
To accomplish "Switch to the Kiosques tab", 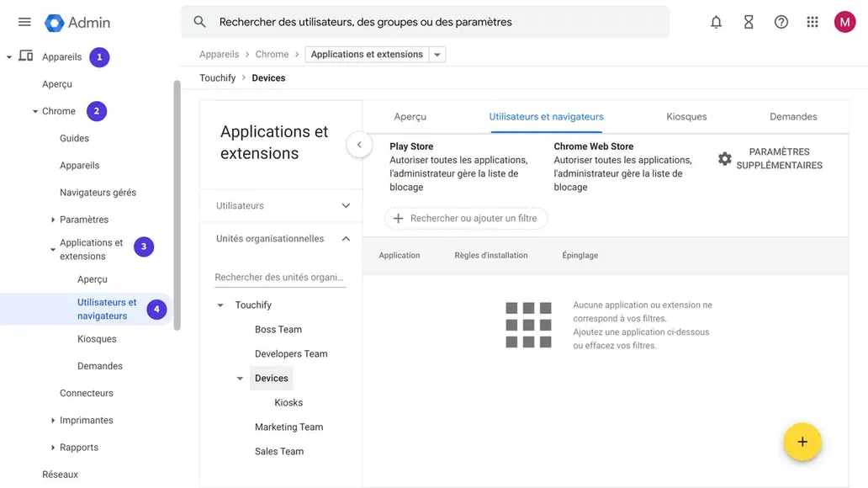I will [685, 116].
